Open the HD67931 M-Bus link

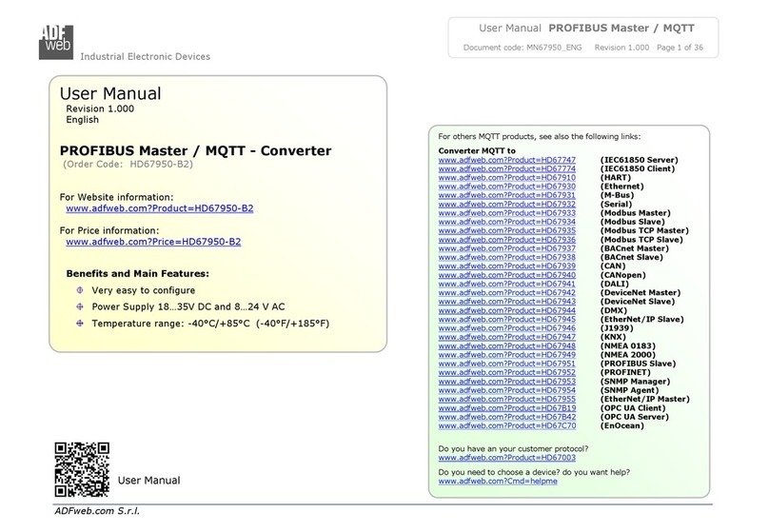click(507, 195)
